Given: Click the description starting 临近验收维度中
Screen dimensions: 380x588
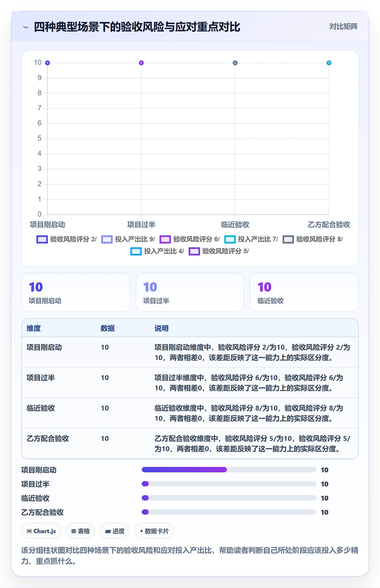Looking at the screenshot, I should click(249, 413).
